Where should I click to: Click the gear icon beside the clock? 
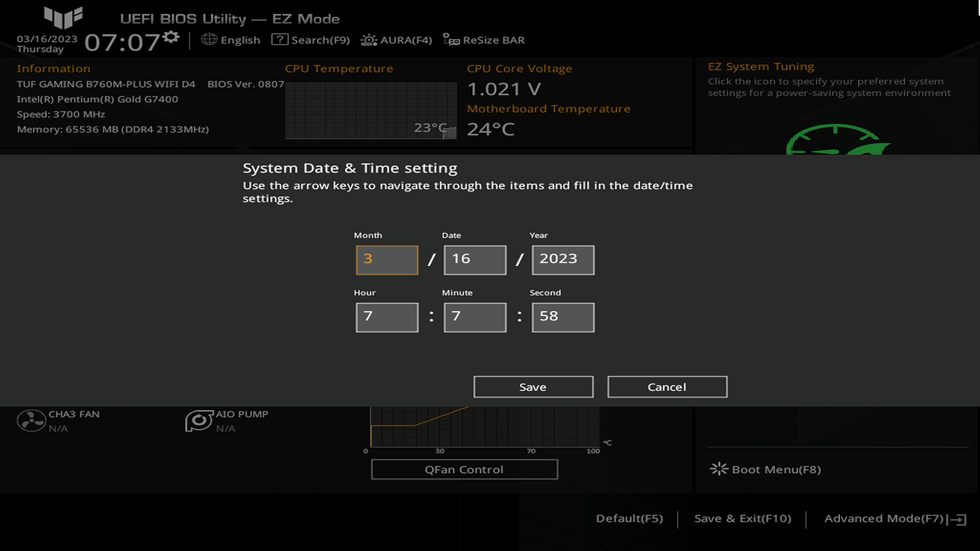point(171,37)
